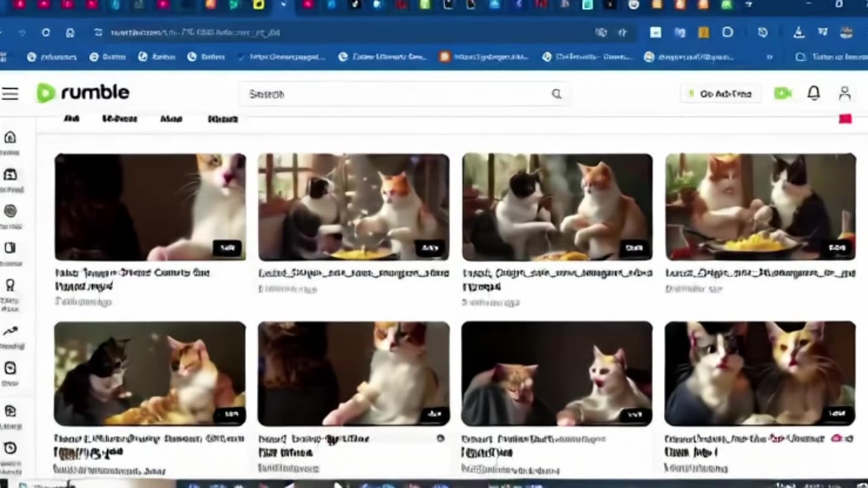Open the thumbnail of two cats cooking with rising steam
868x488 pixels.
(557, 207)
